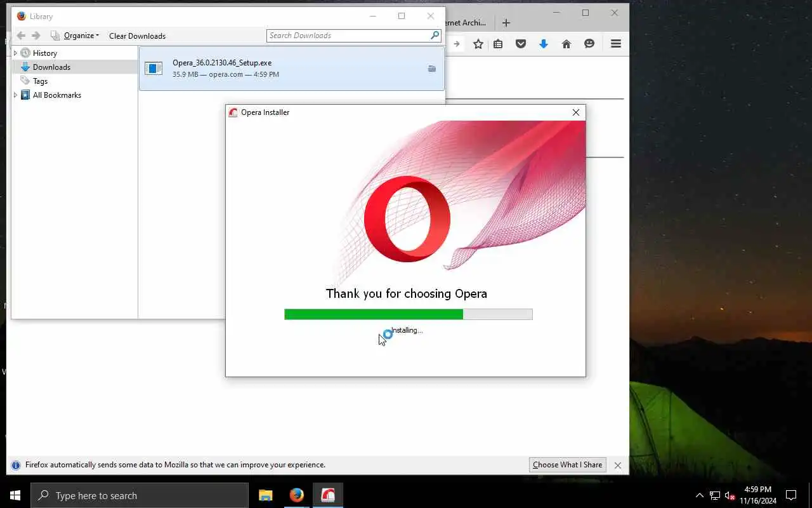Click the search magnifier icon

click(x=435, y=36)
